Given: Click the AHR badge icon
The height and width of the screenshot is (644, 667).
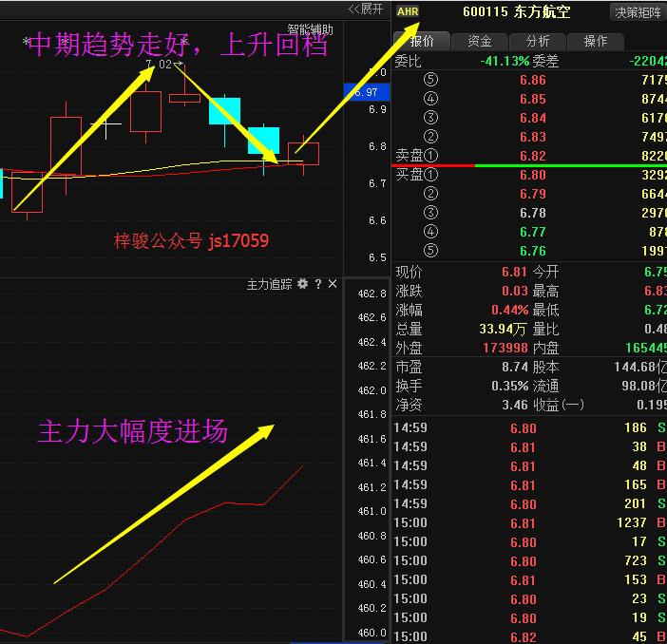Looking at the screenshot, I should (x=408, y=11).
